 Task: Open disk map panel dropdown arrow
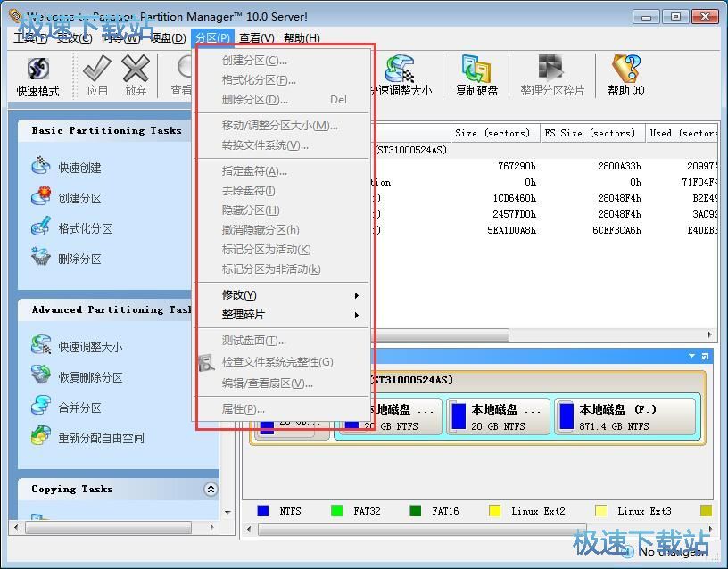point(691,356)
